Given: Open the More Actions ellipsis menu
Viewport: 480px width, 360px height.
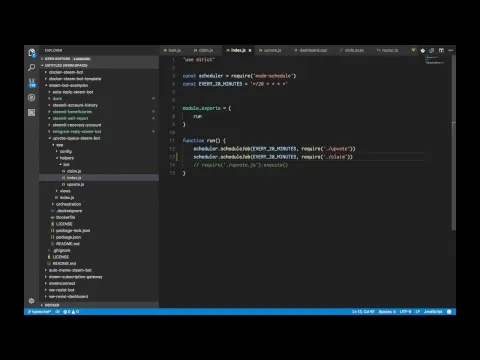Looking at the screenshot, I should click(x=451, y=50).
